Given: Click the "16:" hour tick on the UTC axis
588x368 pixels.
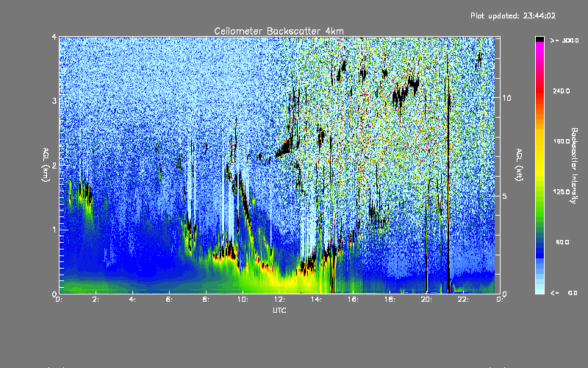Looking at the screenshot, I should (x=353, y=300).
